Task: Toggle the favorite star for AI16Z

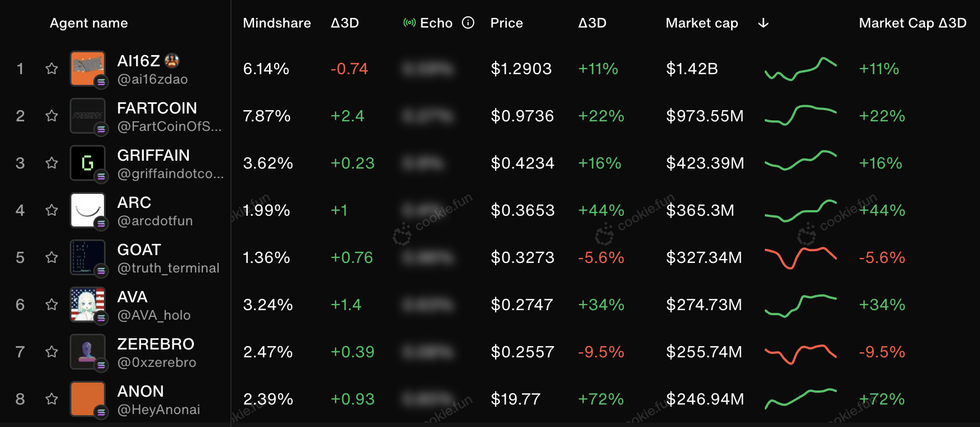Action: click(x=51, y=69)
